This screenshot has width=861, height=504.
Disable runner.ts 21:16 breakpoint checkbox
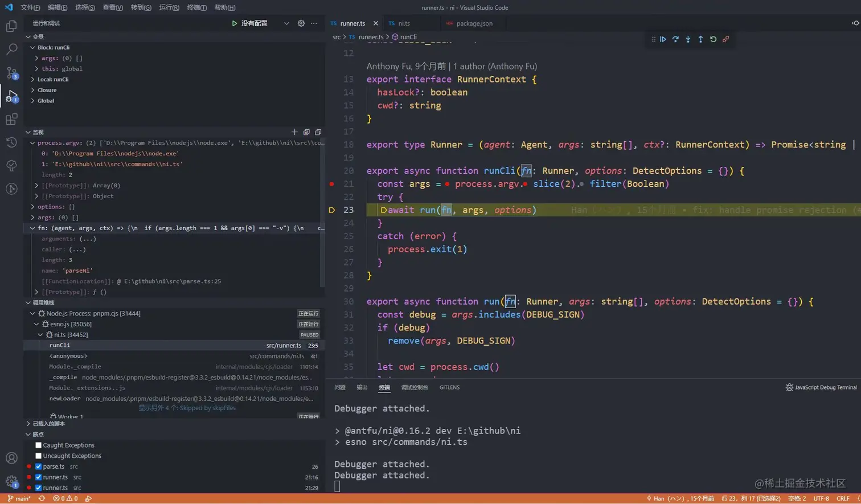pos(38,477)
